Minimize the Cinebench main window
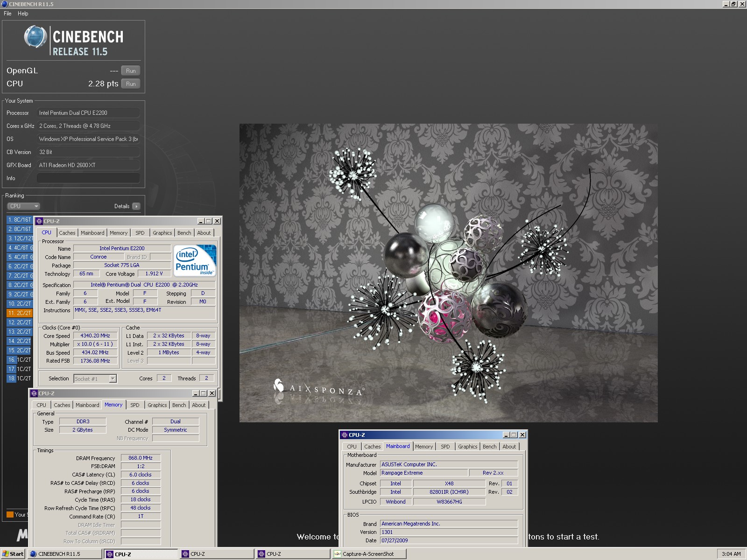 pos(726,4)
